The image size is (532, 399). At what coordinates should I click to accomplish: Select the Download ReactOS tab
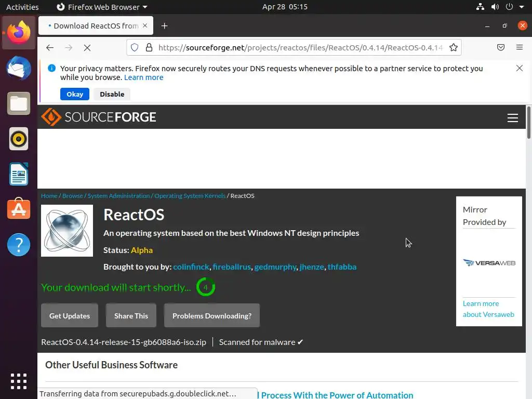click(96, 26)
